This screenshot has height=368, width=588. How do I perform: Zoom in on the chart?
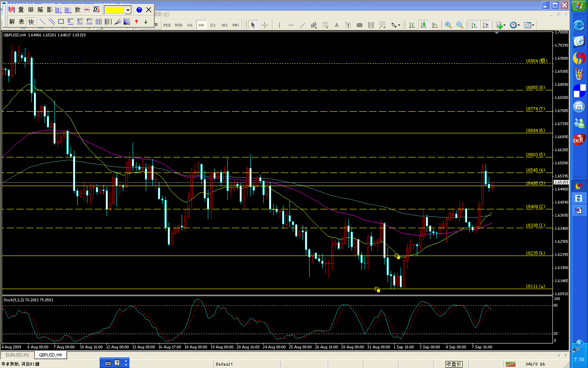point(448,25)
